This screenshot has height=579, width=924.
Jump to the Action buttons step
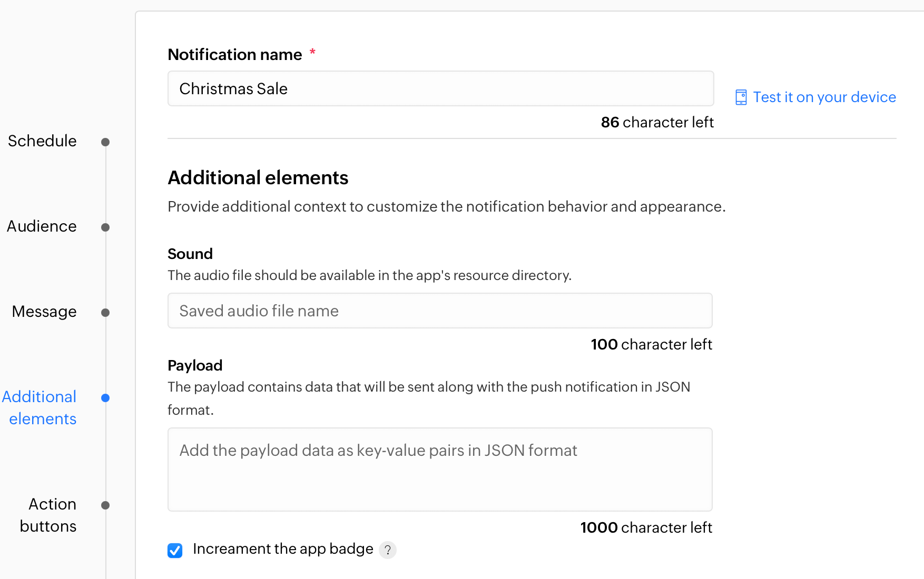(x=48, y=515)
